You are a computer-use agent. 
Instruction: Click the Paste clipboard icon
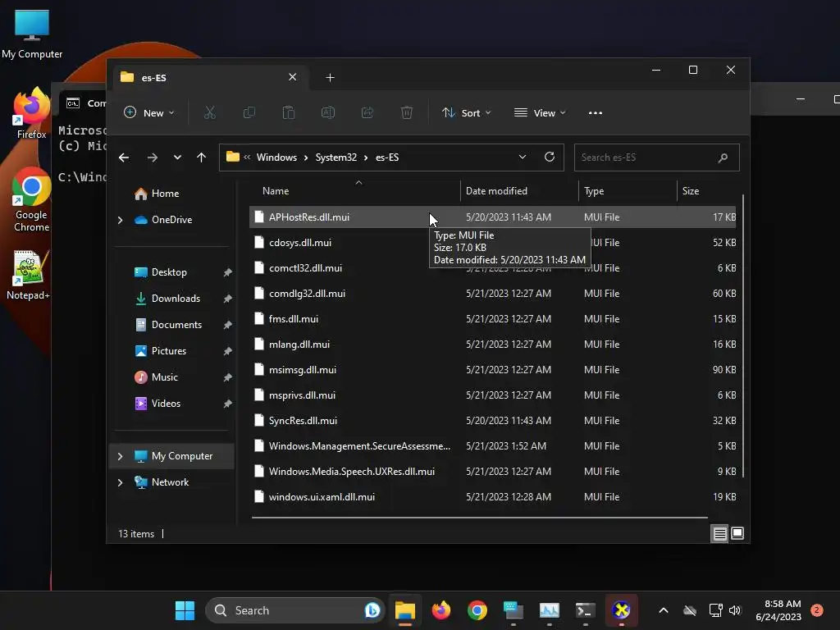pyautogui.click(x=289, y=112)
